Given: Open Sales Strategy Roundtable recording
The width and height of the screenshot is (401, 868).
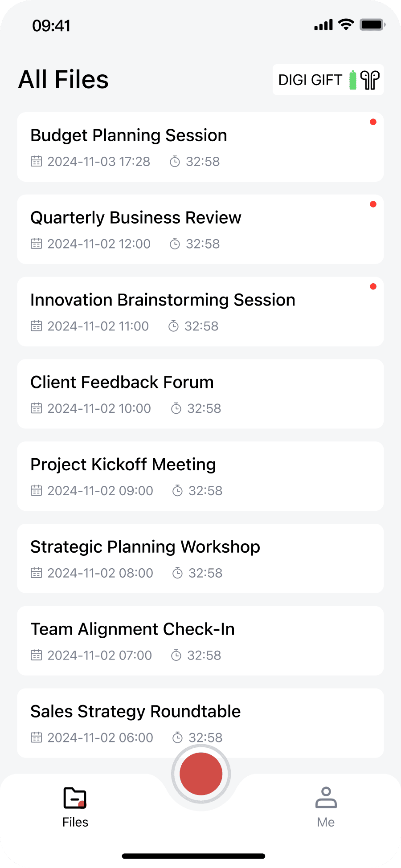Looking at the screenshot, I should pos(200,723).
